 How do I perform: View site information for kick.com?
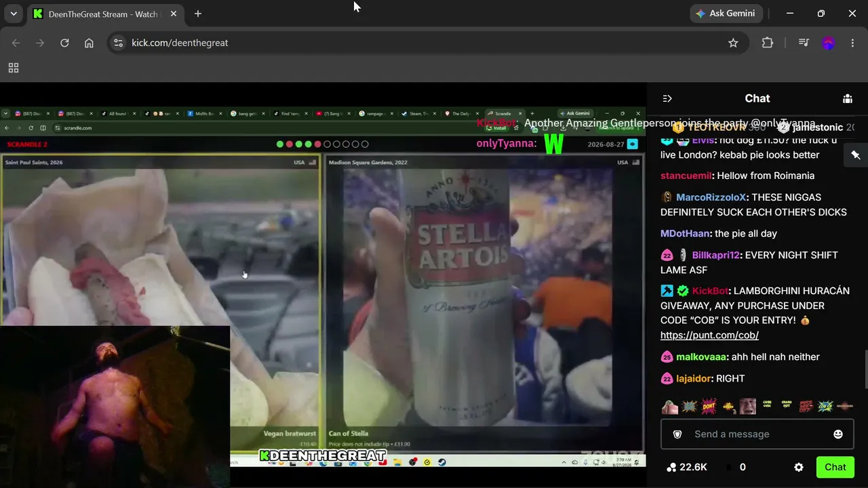tap(118, 43)
